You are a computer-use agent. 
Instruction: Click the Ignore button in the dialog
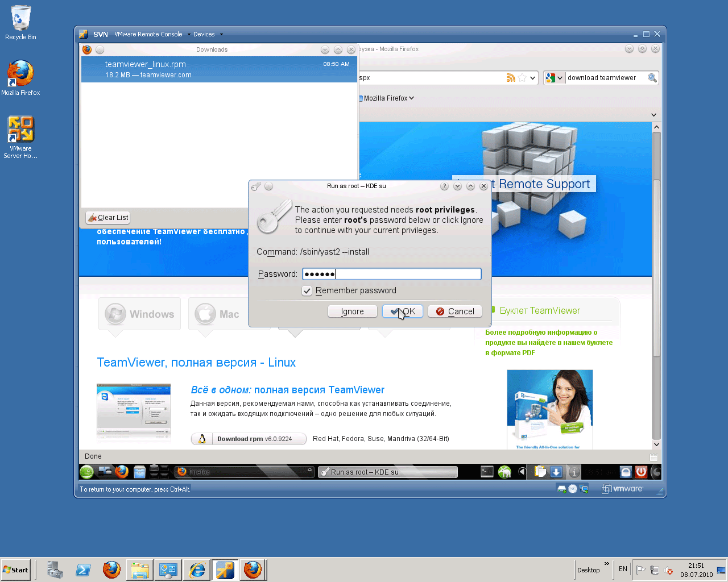353,311
